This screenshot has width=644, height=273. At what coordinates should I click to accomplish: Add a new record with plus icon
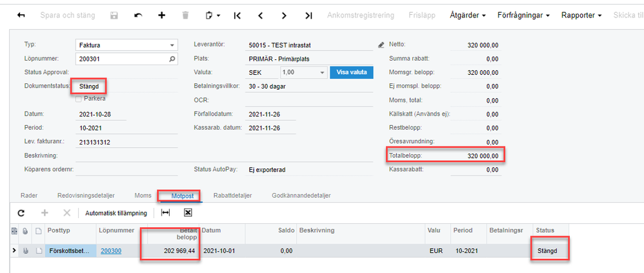[161, 15]
